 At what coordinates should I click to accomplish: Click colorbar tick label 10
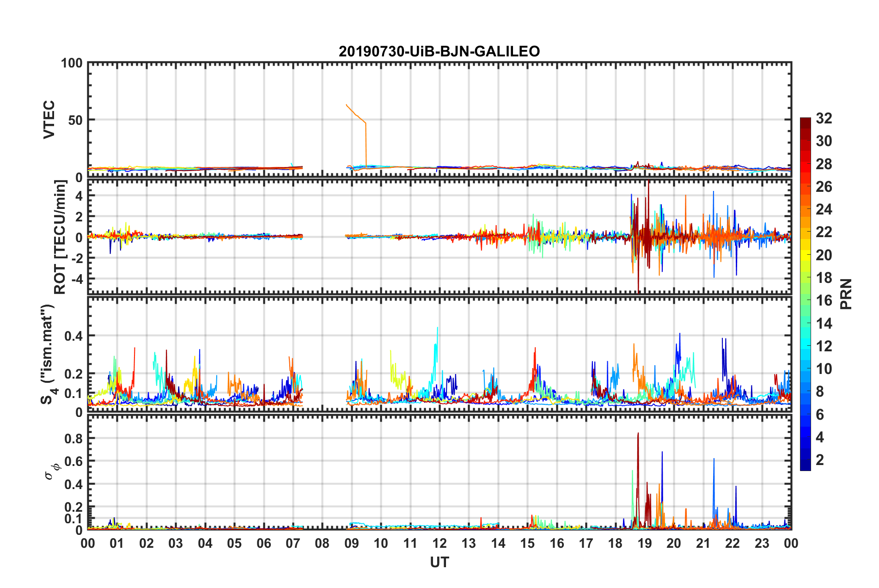click(824, 368)
